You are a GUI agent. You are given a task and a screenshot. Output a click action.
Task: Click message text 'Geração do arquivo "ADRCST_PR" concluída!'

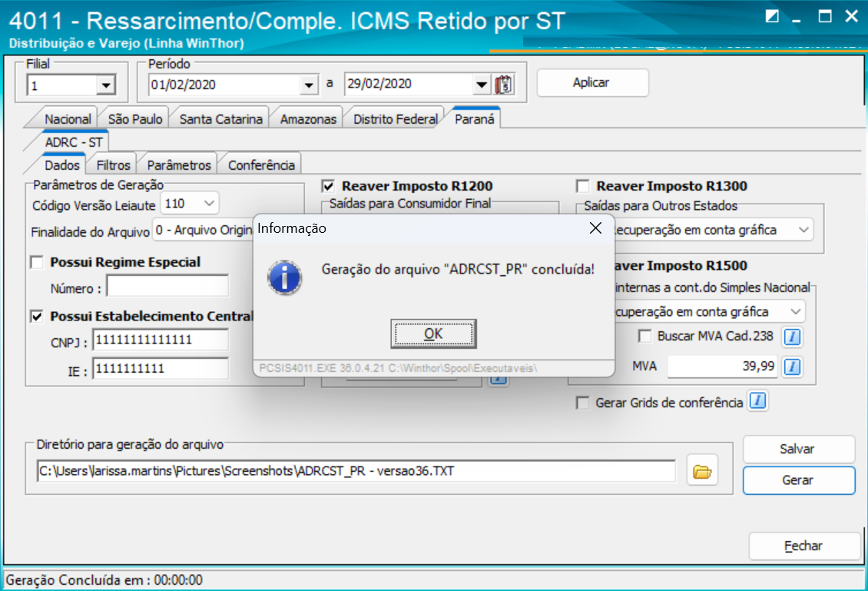[458, 269]
